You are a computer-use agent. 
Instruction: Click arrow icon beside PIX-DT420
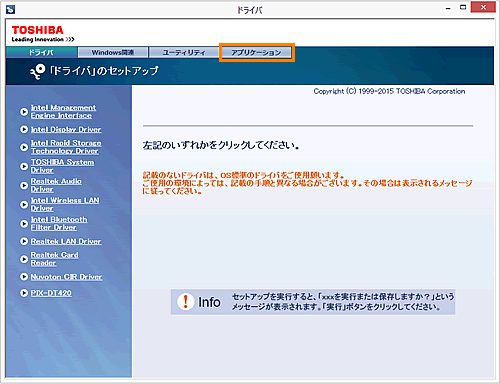(24, 293)
